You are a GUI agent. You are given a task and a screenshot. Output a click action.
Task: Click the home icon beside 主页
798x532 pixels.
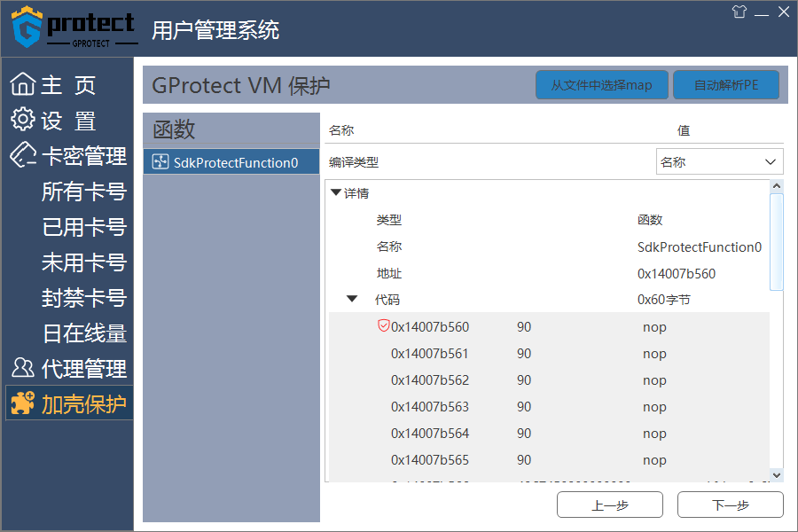pos(23,84)
